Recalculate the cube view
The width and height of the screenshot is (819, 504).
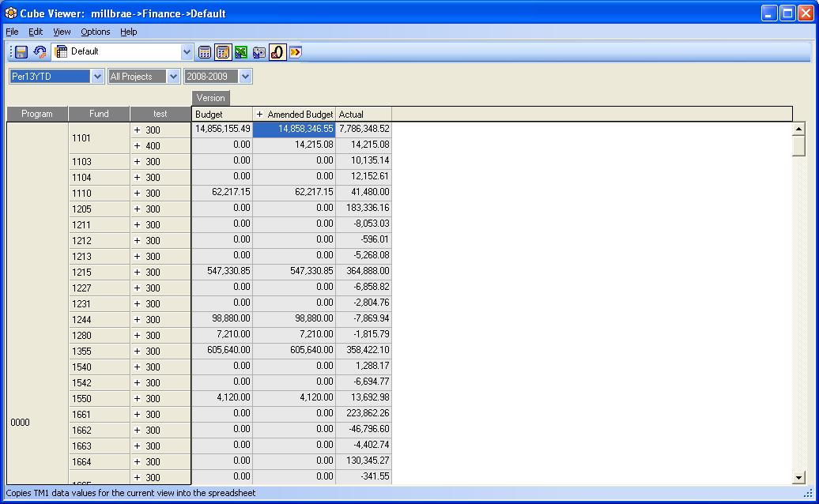(204, 52)
